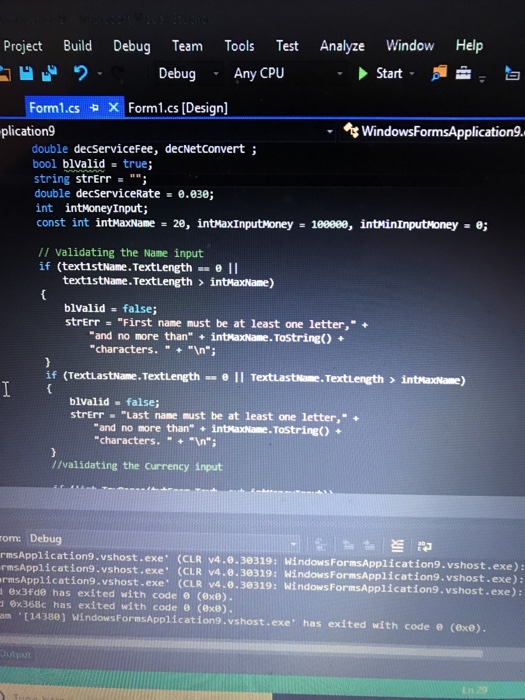This screenshot has height=700, width=525.
Task: Open the Project menu
Action: pos(23,46)
